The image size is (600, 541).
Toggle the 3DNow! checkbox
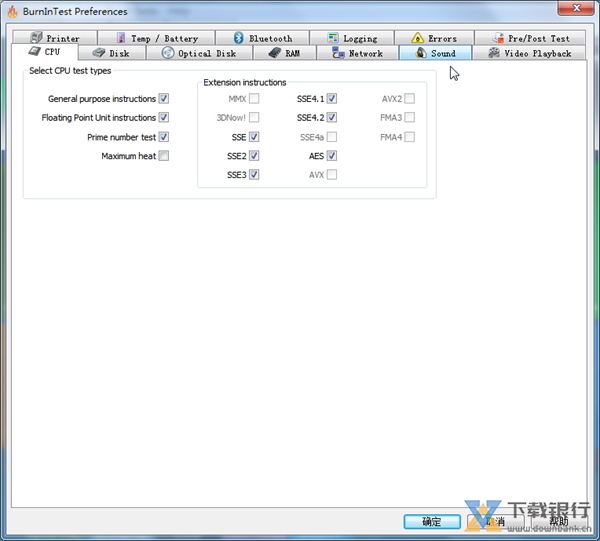(254, 117)
